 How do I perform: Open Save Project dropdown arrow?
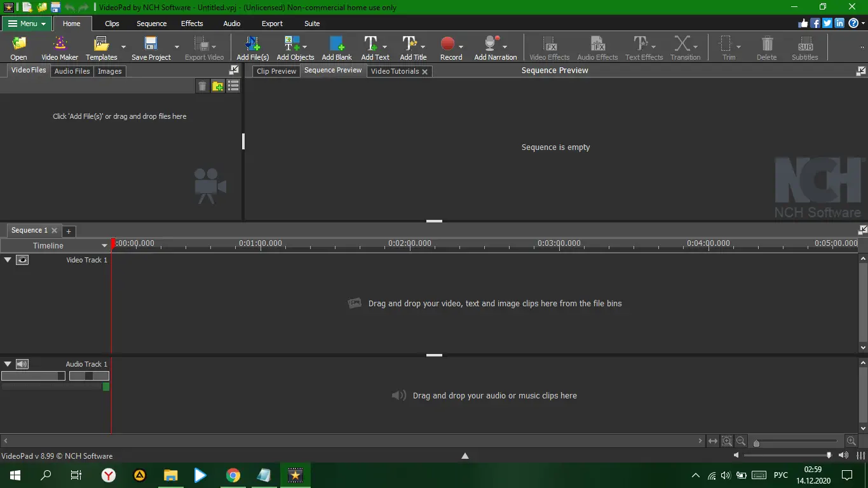coord(177,47)
